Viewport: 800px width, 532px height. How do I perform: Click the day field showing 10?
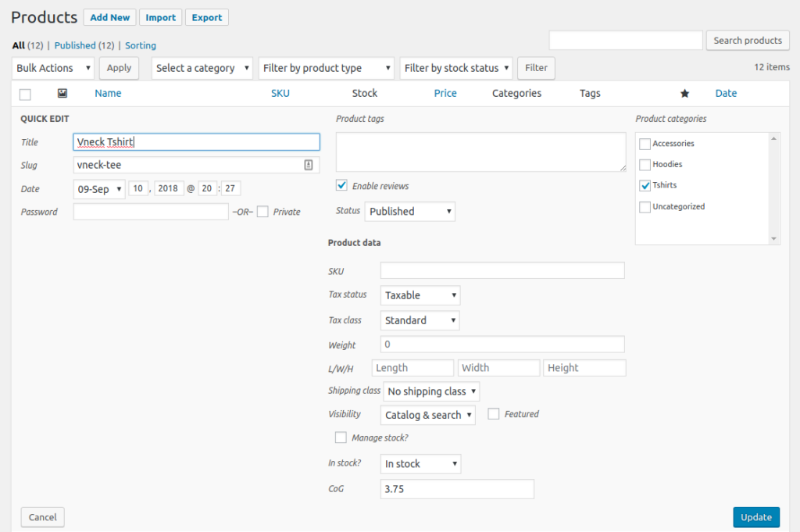137,188
